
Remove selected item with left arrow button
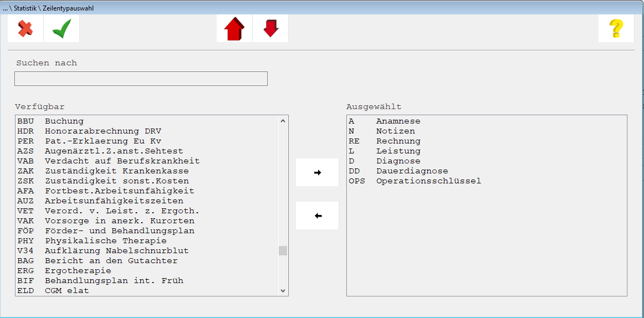pyautogui.click(x=317, y=216)
